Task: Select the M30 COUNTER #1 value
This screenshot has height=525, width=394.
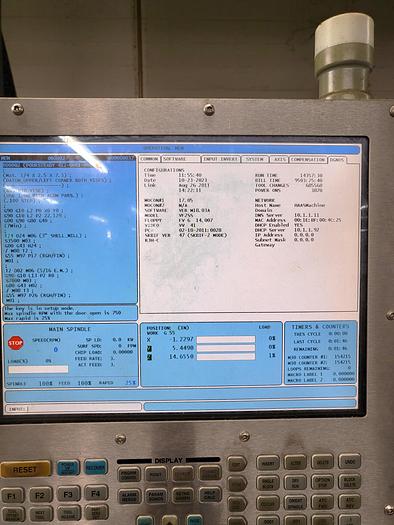Action: click(342, 357)
